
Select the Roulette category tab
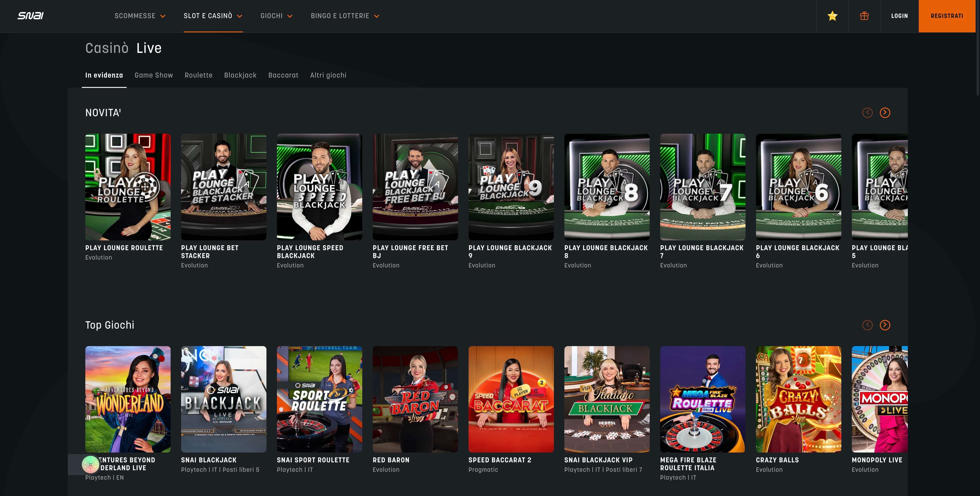pyautogui.click(x=199, y=75)
